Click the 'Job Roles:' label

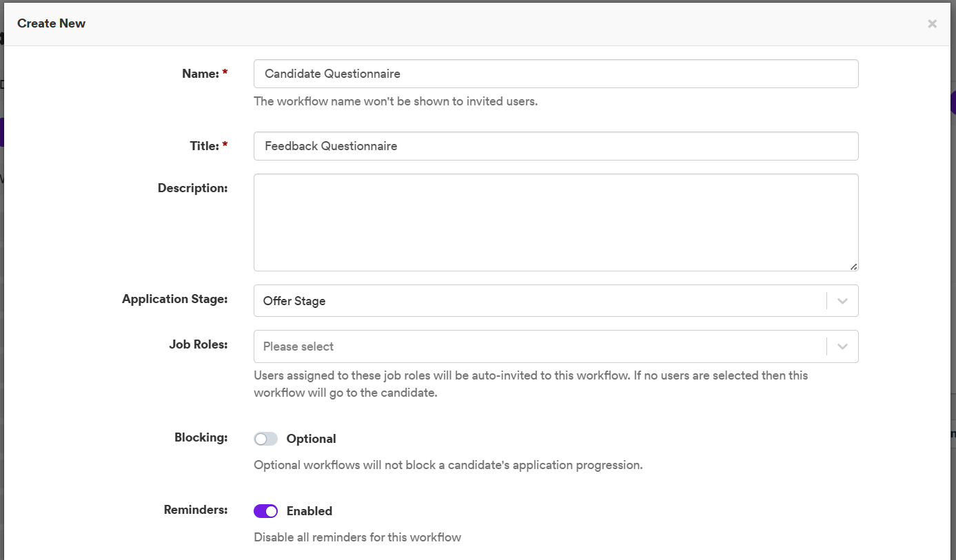point(199,344)
